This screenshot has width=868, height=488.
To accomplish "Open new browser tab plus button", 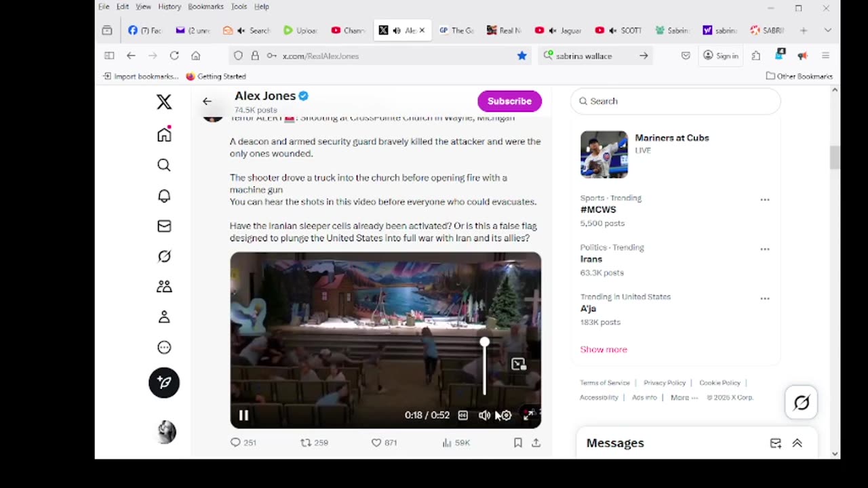I will [x=804, y=30].
